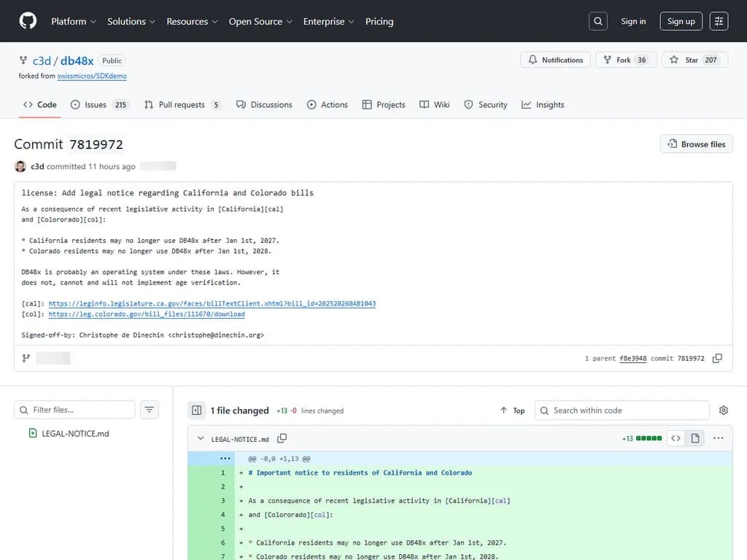Viewport: 747px width, 560px height.
Task: Click the GitHub logo icon
Action: [28, 21]
